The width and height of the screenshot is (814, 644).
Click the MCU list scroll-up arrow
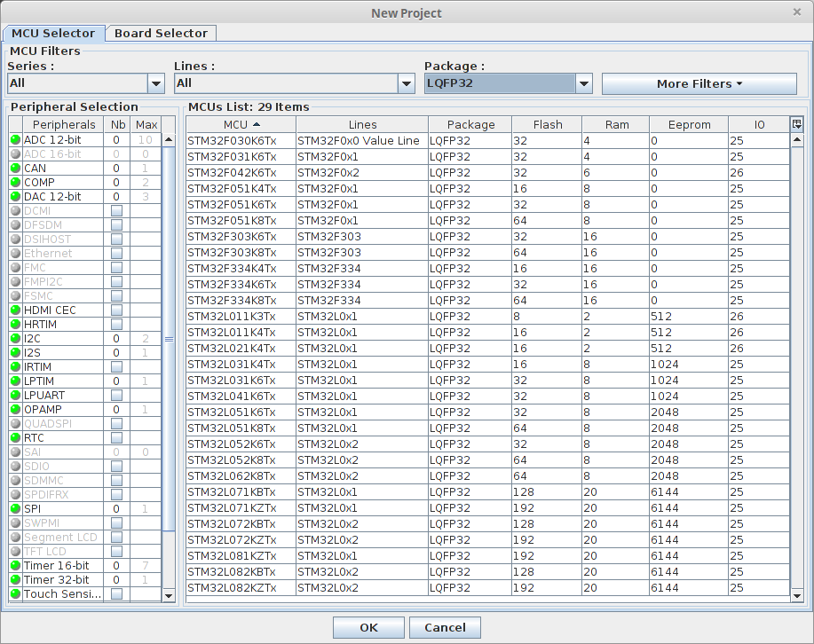(x=797, y=140)
